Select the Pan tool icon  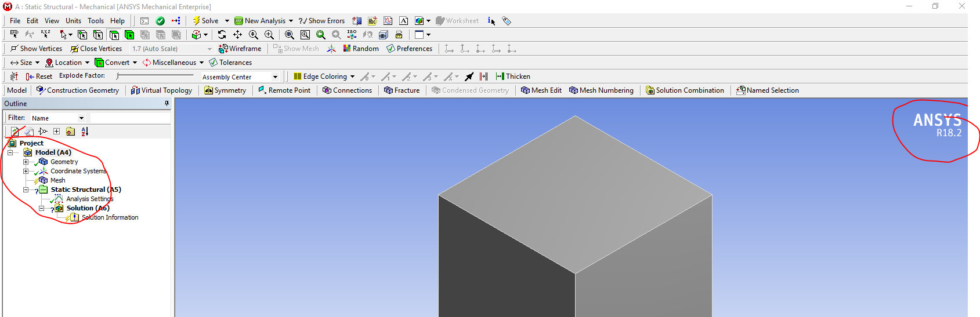click(x=237, y=35)
